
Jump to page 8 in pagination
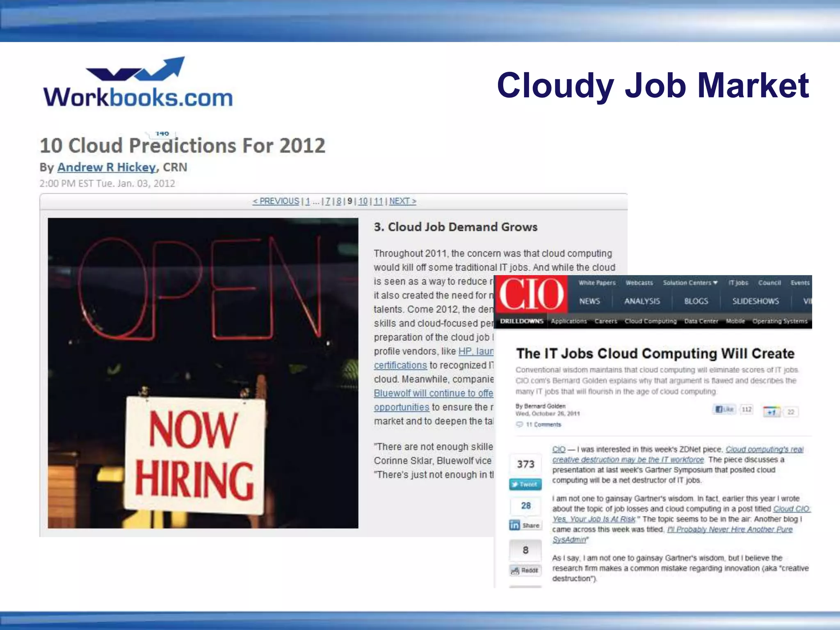[339, 201]
